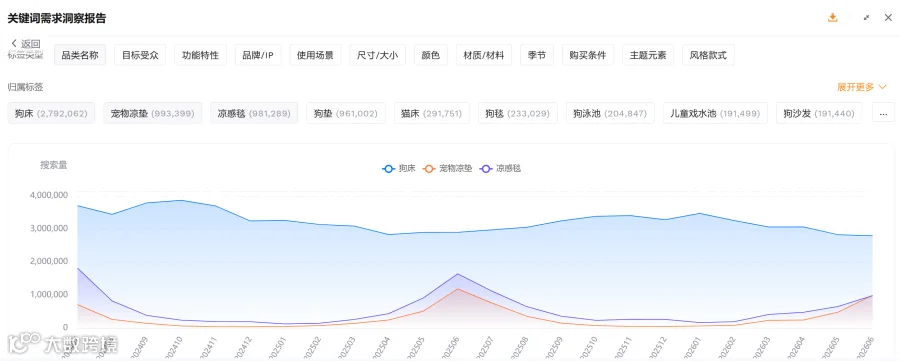This screenshot has width=900, height=361.
Task: Toggle the 狗床 legend series marker
Action: tap(389, 169)
